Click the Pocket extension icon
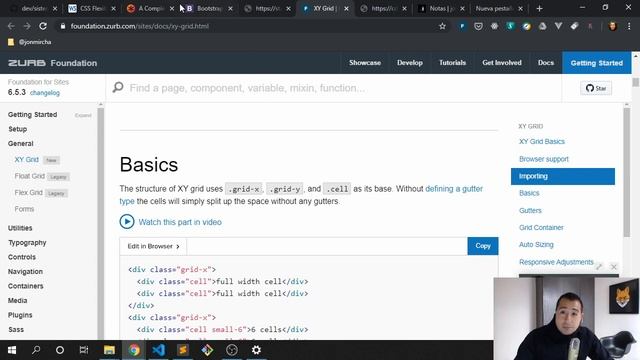640x360 pixels. 478,26
